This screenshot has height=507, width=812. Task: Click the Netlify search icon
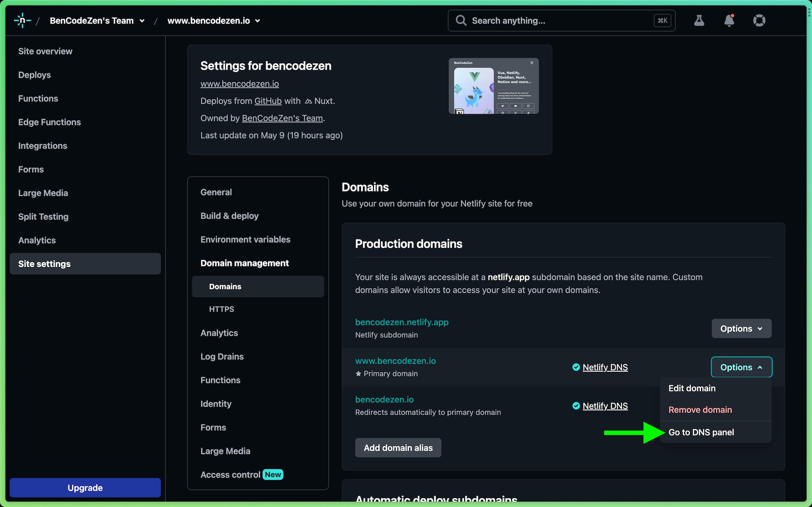point(462,20)
